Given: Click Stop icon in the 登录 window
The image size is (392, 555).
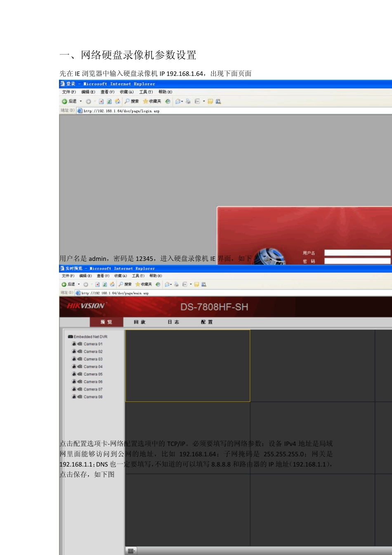Looking at the screenshot, I should point(101,101).
